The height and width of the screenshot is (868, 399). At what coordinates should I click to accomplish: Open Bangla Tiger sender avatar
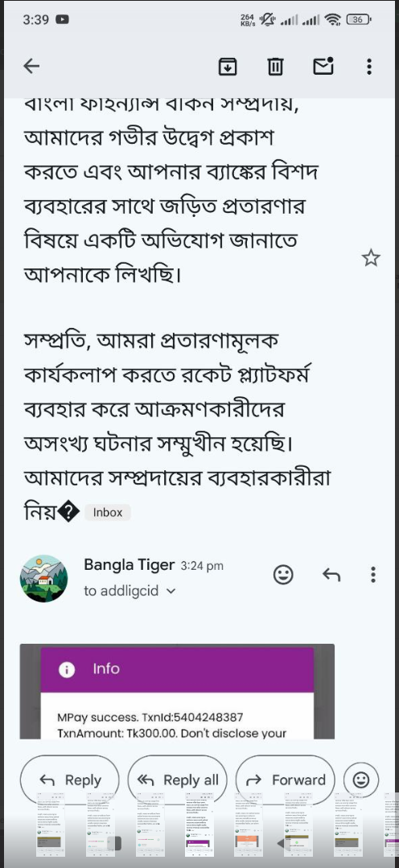pos(43,579)
